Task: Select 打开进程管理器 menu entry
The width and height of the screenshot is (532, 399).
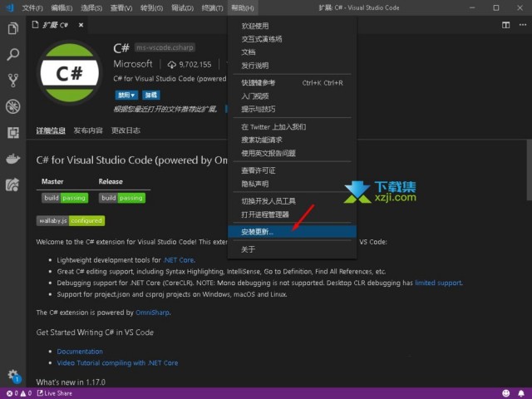Action: 292,214
